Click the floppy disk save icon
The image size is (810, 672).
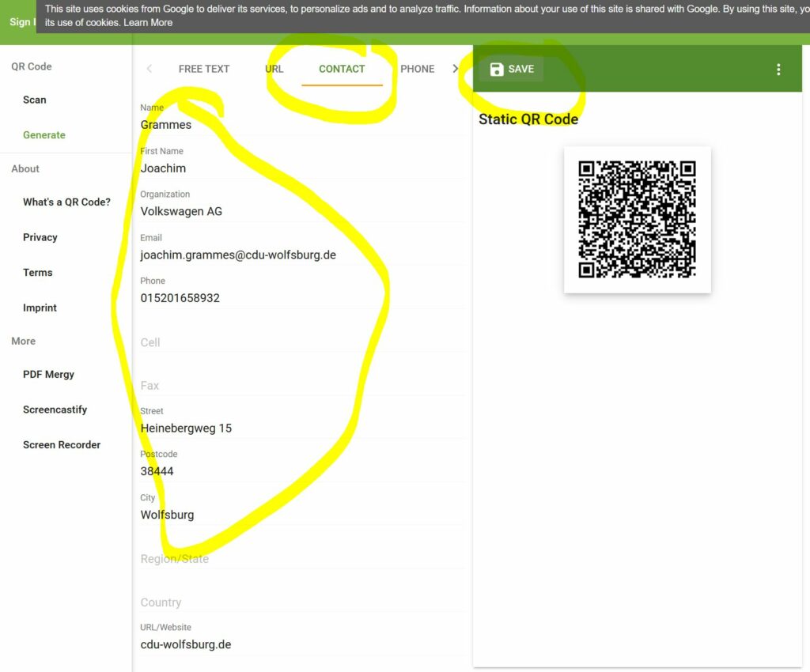point(497,69)
